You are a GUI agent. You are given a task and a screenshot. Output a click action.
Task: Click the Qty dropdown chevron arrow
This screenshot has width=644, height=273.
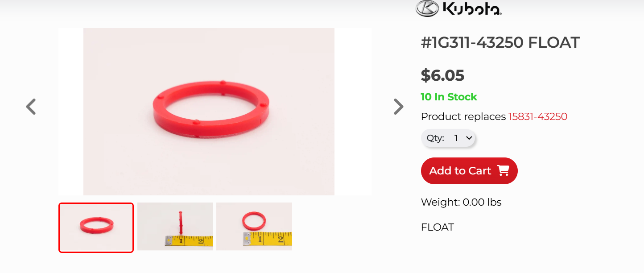coord(469,138)
